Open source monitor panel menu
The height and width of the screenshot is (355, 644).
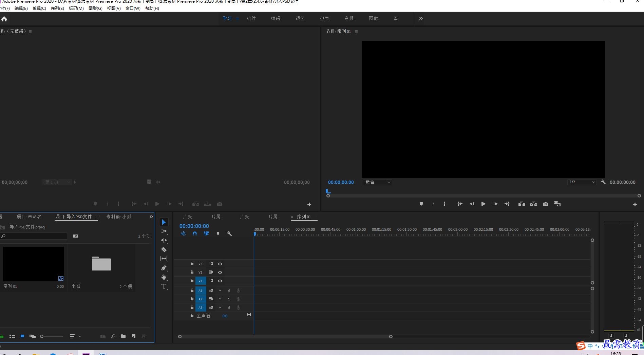[x=30, y=32]
